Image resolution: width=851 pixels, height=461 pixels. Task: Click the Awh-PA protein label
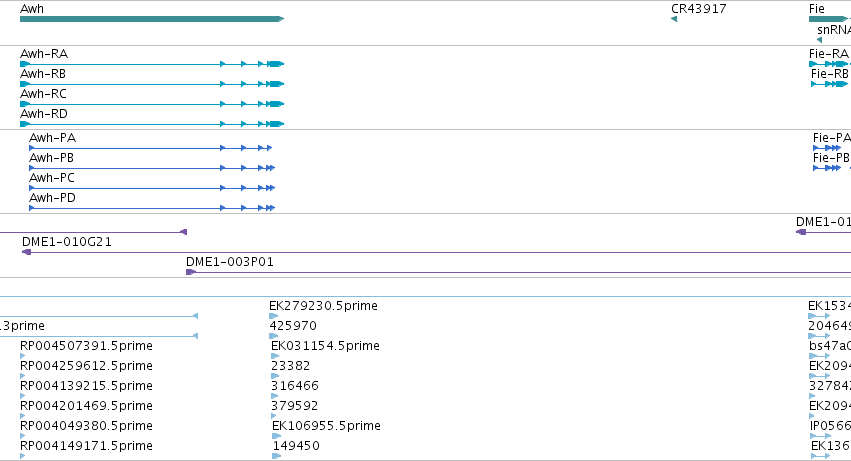(53, 138)
